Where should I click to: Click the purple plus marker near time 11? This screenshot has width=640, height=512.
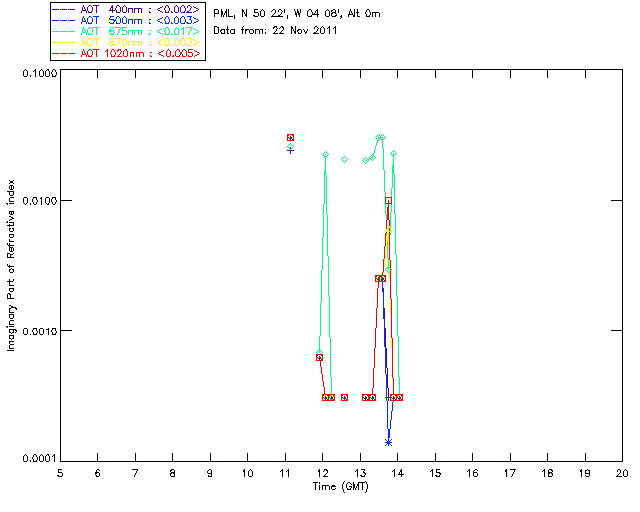[x=290, y=151]
